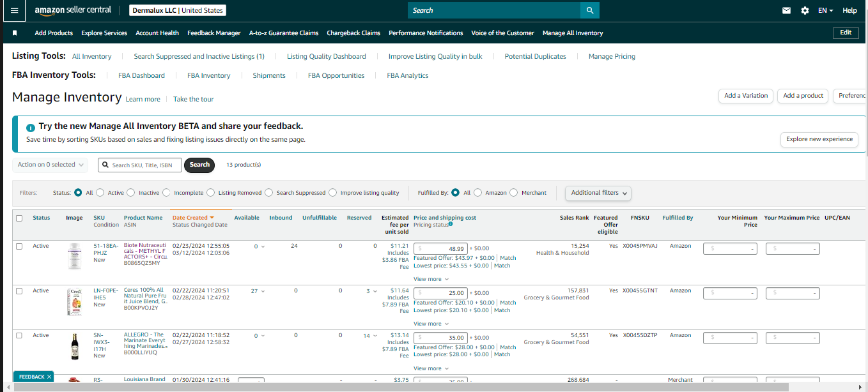The image size is (868, 392).
Task: Check the select-all header checkbox
Action: click(19, 218)
